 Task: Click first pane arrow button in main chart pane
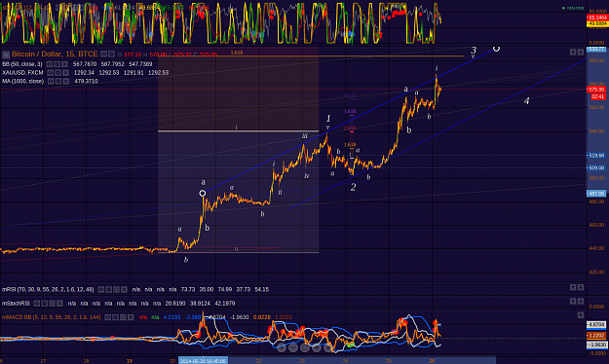point(573,52)
